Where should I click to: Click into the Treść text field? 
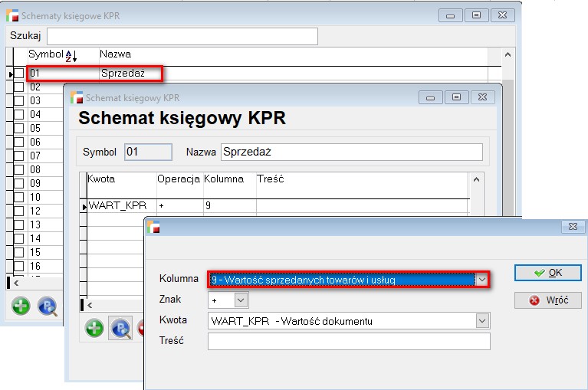coord(348,341)
